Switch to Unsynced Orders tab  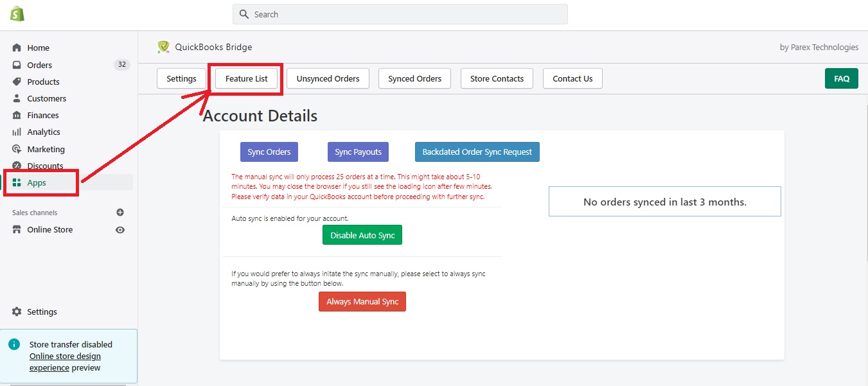(x=328, y=78)
